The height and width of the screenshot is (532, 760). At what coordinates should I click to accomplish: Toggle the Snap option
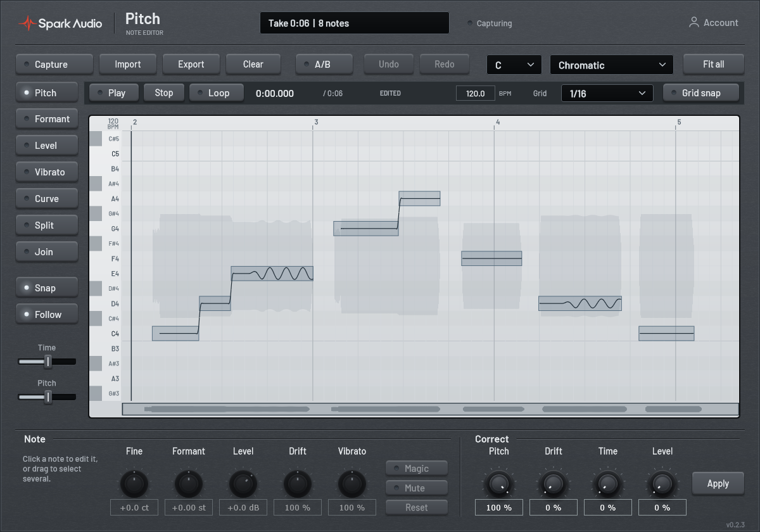coord(47,288)
